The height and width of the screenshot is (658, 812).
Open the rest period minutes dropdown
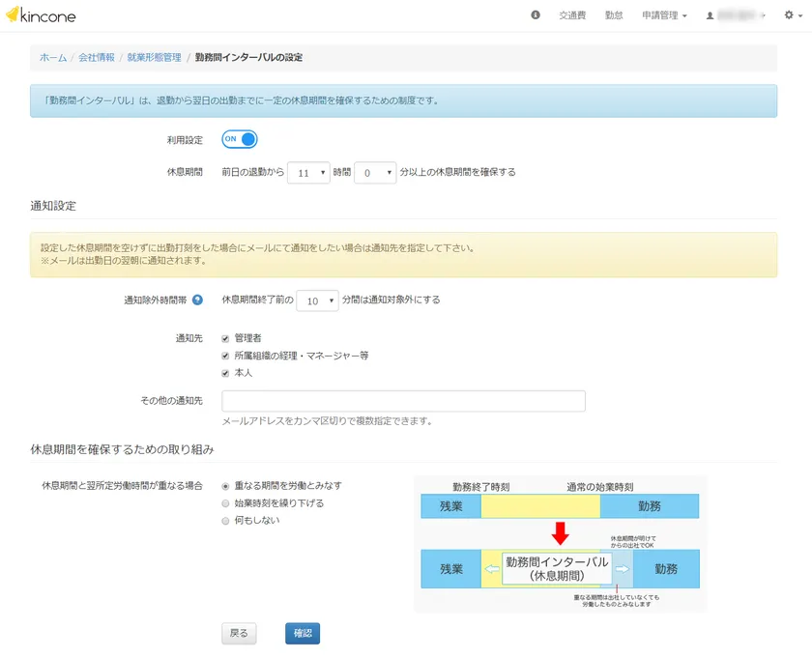(375, 173)
